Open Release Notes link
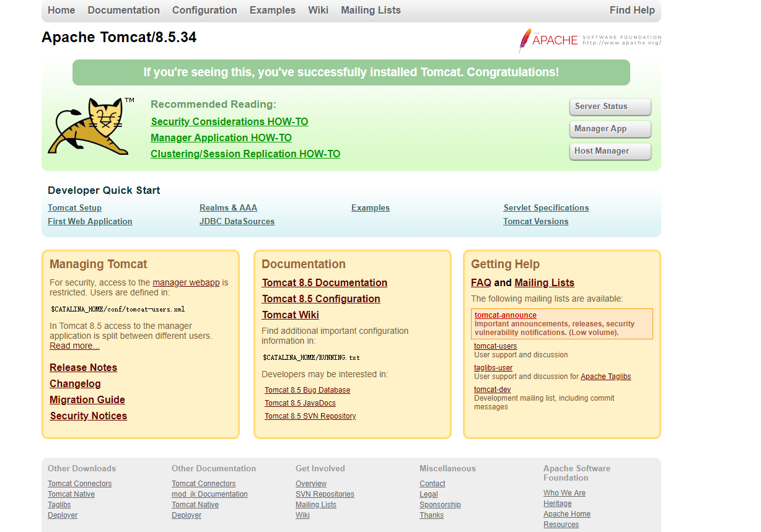Screen dimensions: 761x532 point(83,368)
